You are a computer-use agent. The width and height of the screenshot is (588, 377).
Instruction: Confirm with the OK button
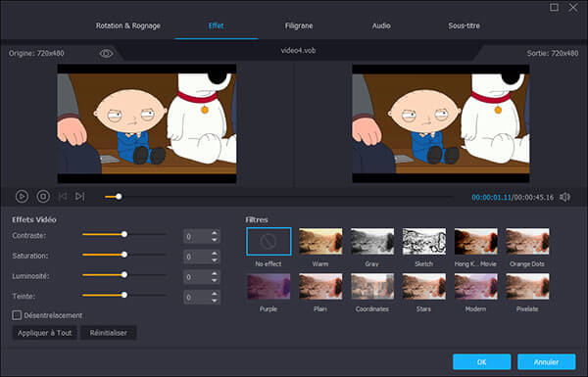[x=482, y=361]
